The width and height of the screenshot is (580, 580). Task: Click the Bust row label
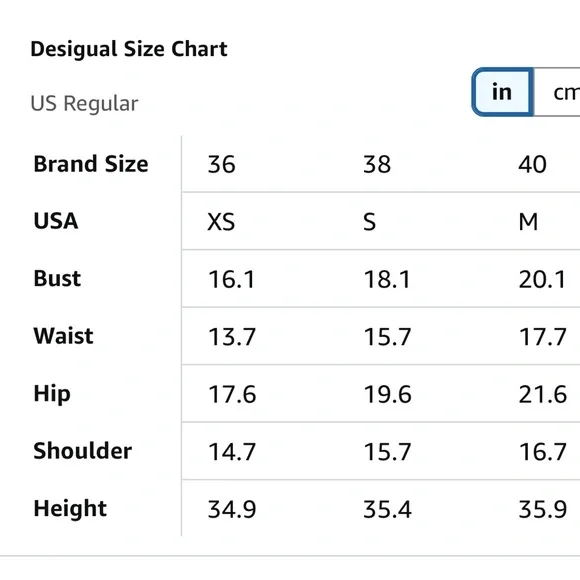coord(57,279)
